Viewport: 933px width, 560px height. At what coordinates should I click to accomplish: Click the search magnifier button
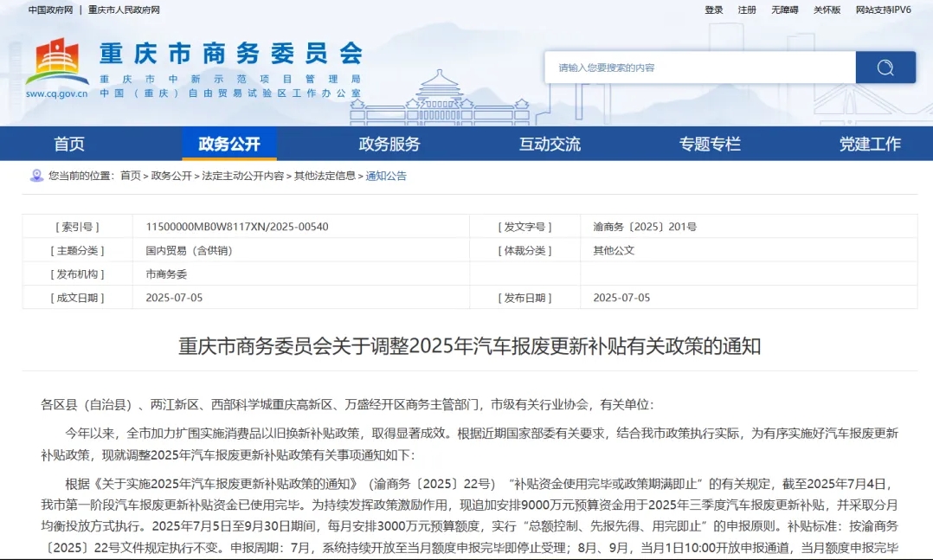click(885, 68)
